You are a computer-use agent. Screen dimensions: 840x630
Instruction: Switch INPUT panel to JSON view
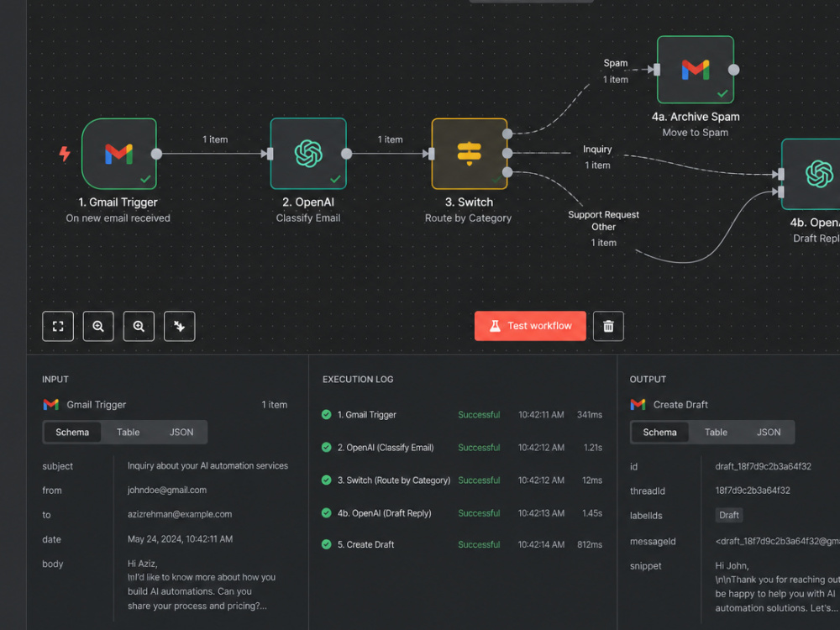pyautogui.click(x=181, y=433)
